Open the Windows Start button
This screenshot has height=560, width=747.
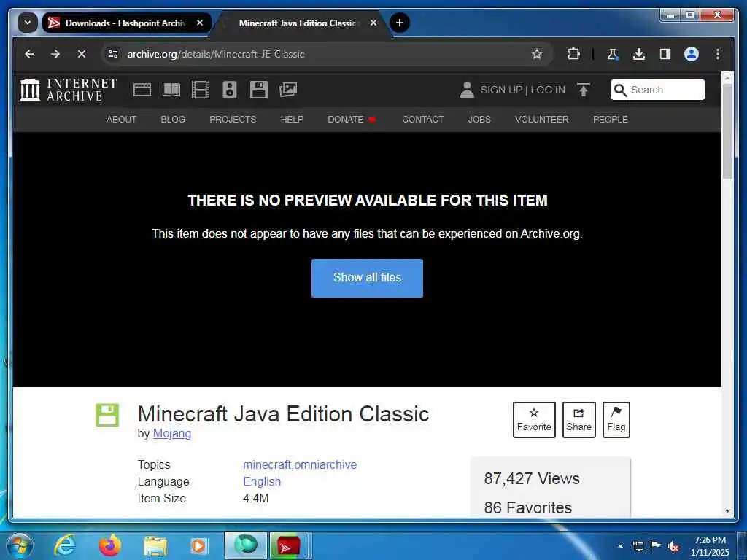[x=20, y=545]
